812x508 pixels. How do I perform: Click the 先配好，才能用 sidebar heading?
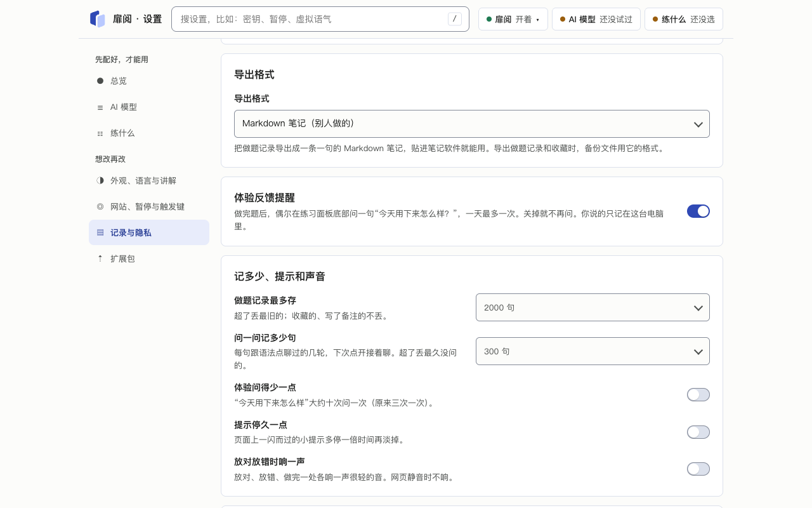tap(122, 60)
